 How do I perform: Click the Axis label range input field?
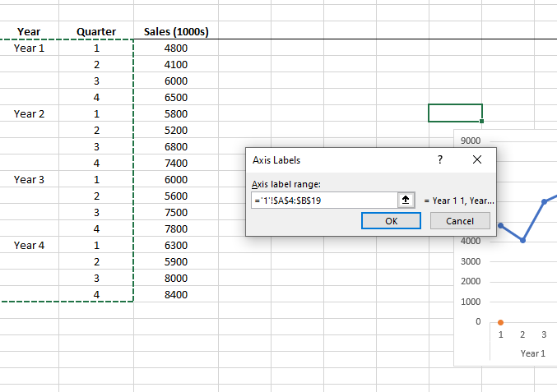coord(323,200)
